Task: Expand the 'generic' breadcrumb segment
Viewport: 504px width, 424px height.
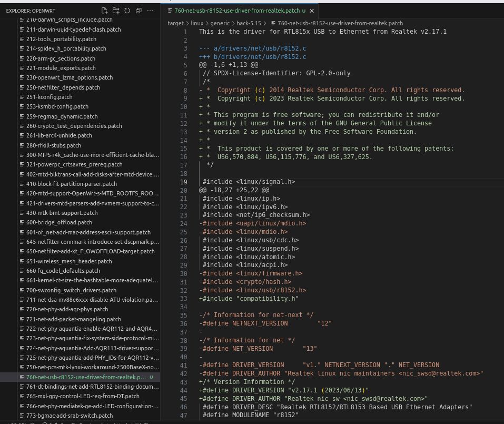Action: click(x=220, y=23)
